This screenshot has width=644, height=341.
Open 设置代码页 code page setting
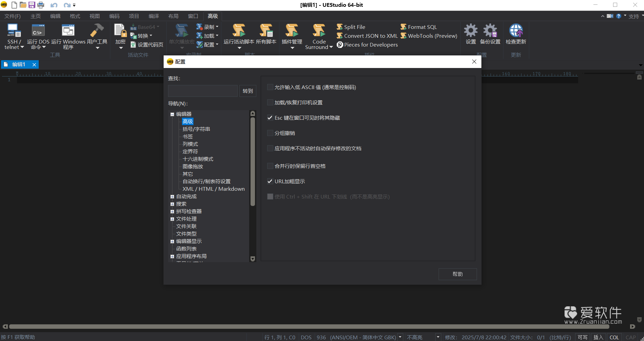[x=147, y=45]
